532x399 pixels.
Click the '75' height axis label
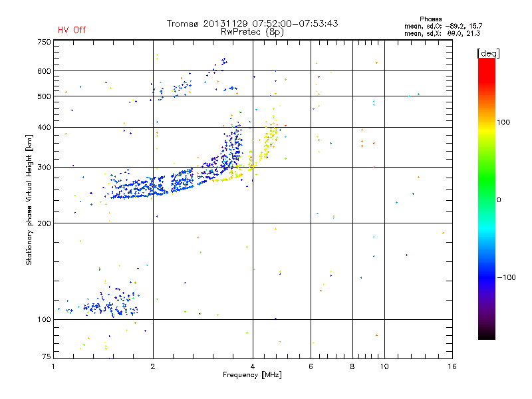pos(47,356)
